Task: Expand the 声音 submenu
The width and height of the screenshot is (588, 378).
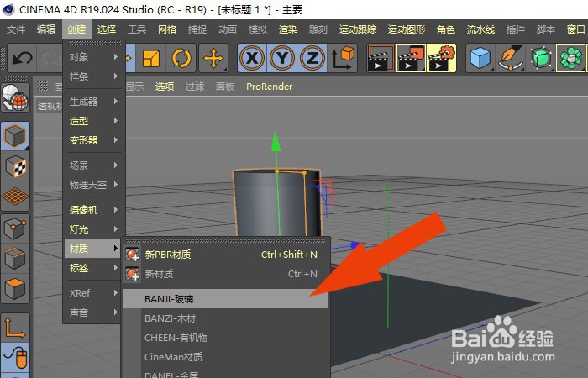Action: tap(94, 312)
